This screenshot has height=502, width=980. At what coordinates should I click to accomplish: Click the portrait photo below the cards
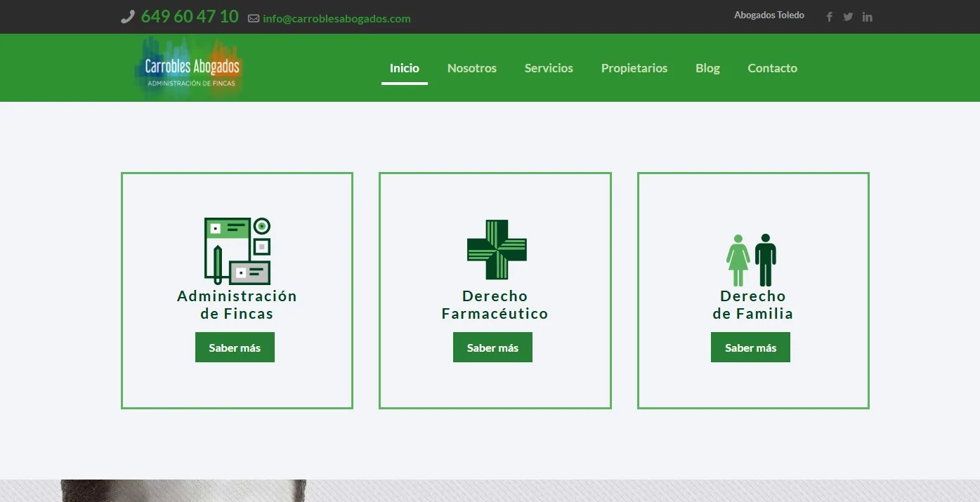[x=184, y=491]
